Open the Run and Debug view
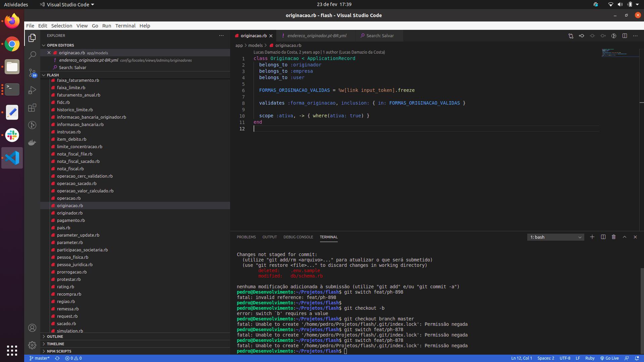The width and height of the screenshot is (644, 362). tap(32, 90)
